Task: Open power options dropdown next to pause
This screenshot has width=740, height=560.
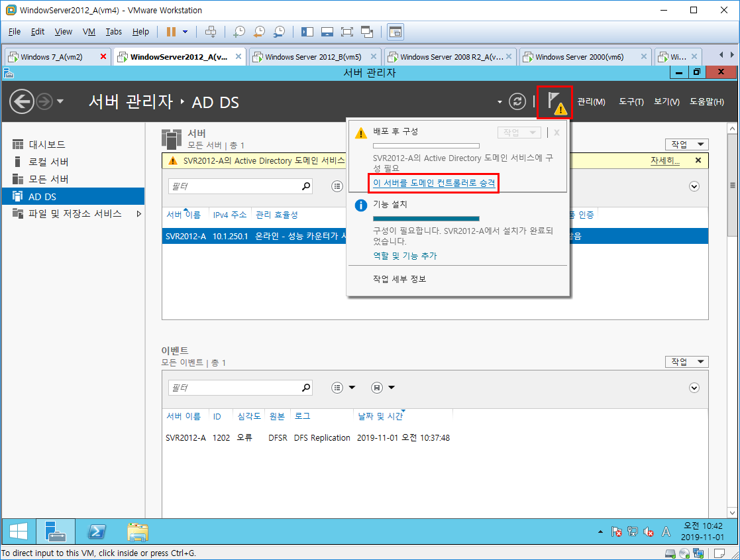Action: click(185, 32)
